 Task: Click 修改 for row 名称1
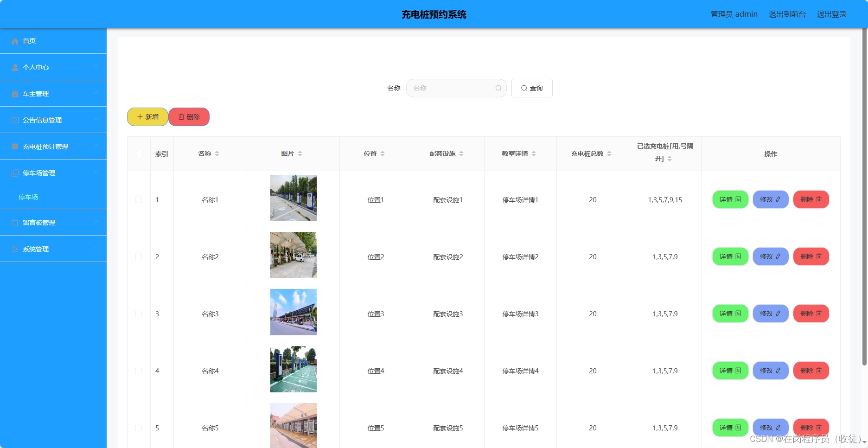771,199
